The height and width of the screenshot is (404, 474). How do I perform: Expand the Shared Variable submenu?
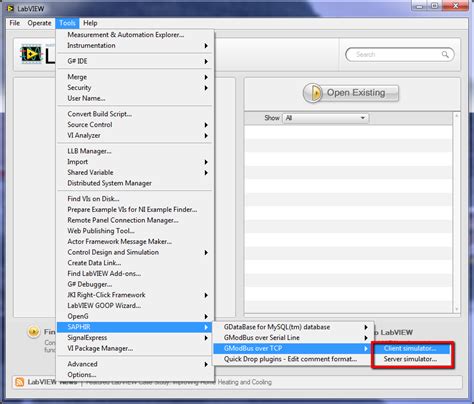(x=135, y=172)
